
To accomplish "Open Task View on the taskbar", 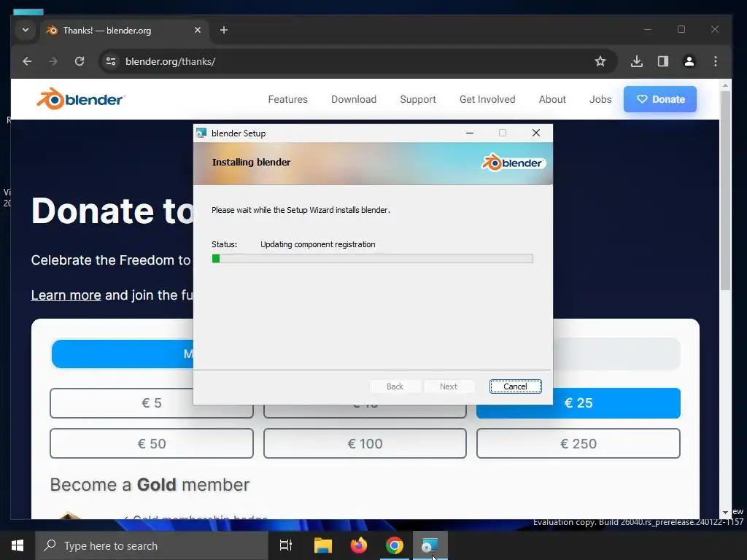I will (x=286, y=545).
